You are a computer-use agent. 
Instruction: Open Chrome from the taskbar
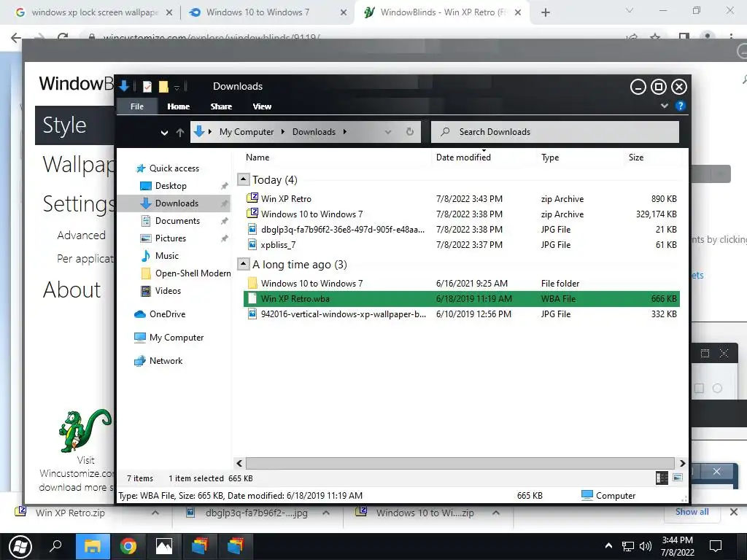click(128, 546)
